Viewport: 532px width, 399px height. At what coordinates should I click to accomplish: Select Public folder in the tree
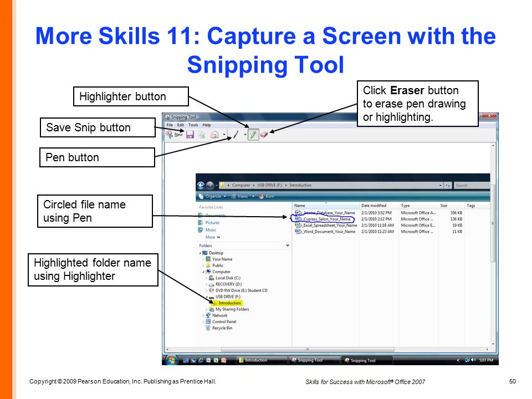click(218, 265)
